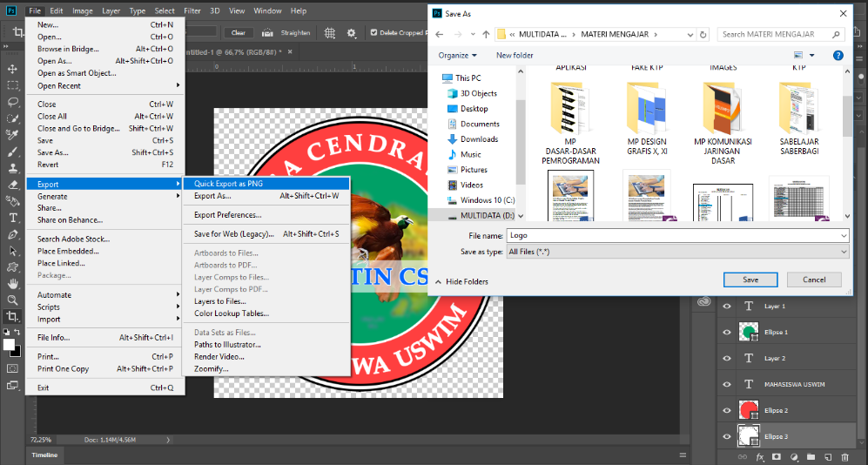868x465 pixels.
Task: Open crop settings gear icon
Action: [x=351, y=33]
